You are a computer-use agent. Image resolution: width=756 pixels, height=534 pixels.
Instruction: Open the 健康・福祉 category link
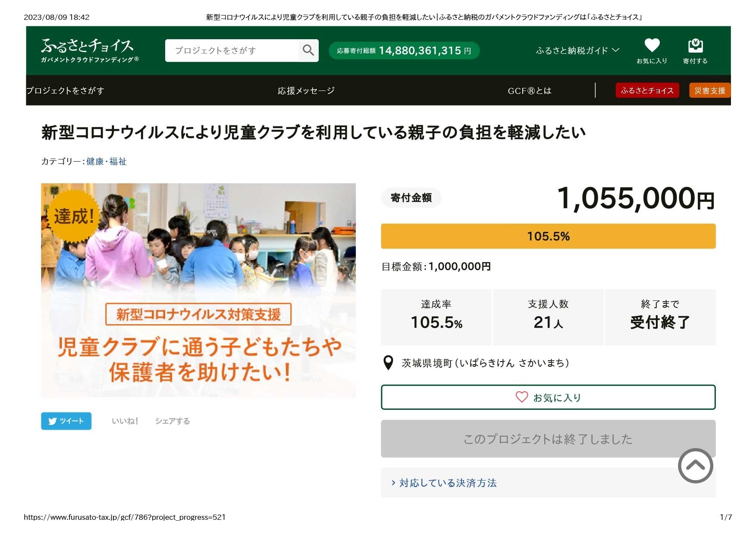107,162
